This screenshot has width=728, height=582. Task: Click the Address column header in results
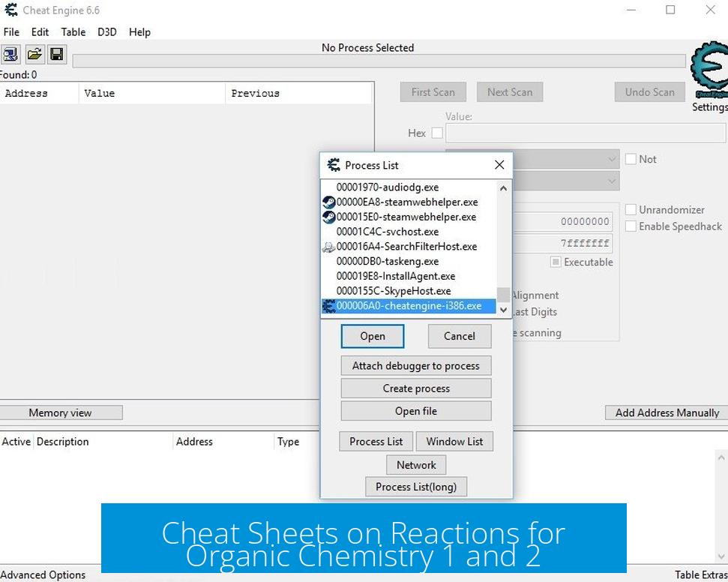pos(40,93)
